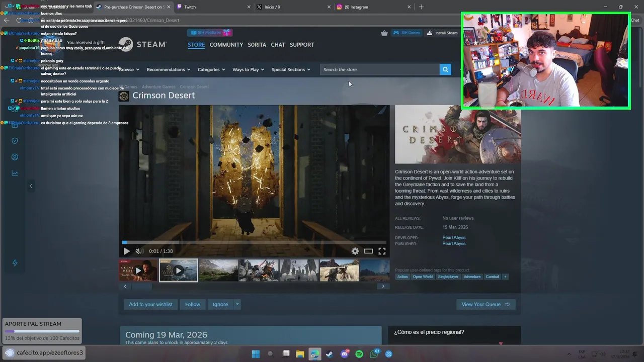Open View Your Queue
644x362 pixels.
pos(486,304)
